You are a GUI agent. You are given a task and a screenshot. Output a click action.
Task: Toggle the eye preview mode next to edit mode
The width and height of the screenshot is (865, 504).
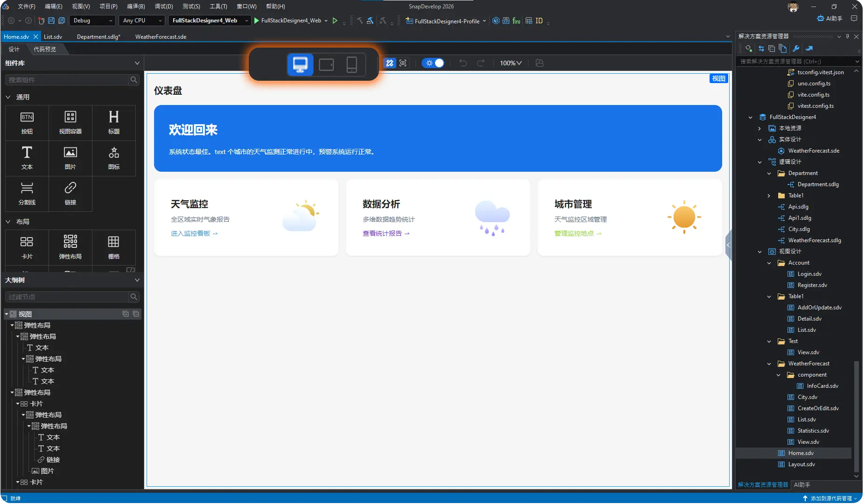point(403,63)
